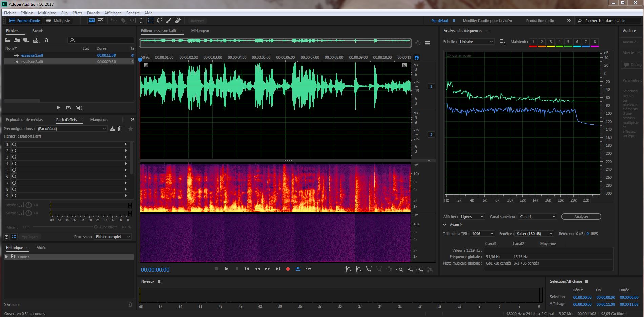Toggle channel 1 enable button on waveform
Screen dimensions: 644x317
click(x=431, y=86)
